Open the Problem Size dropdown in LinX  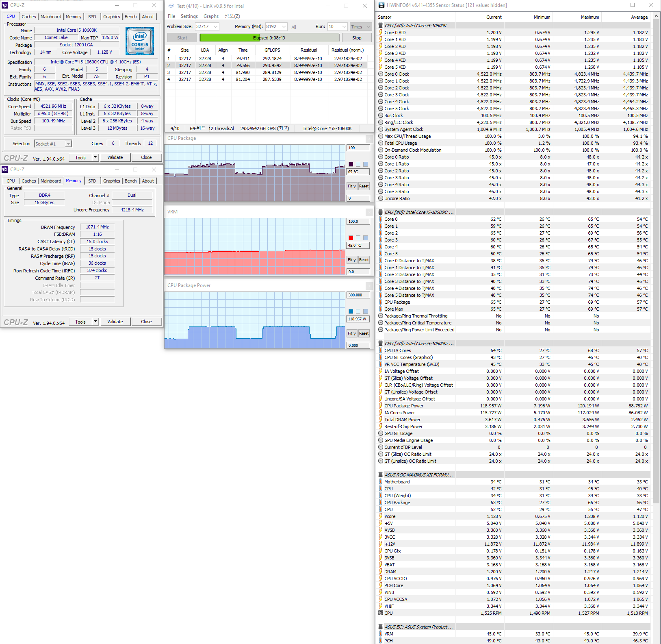[x=215, y=27]
